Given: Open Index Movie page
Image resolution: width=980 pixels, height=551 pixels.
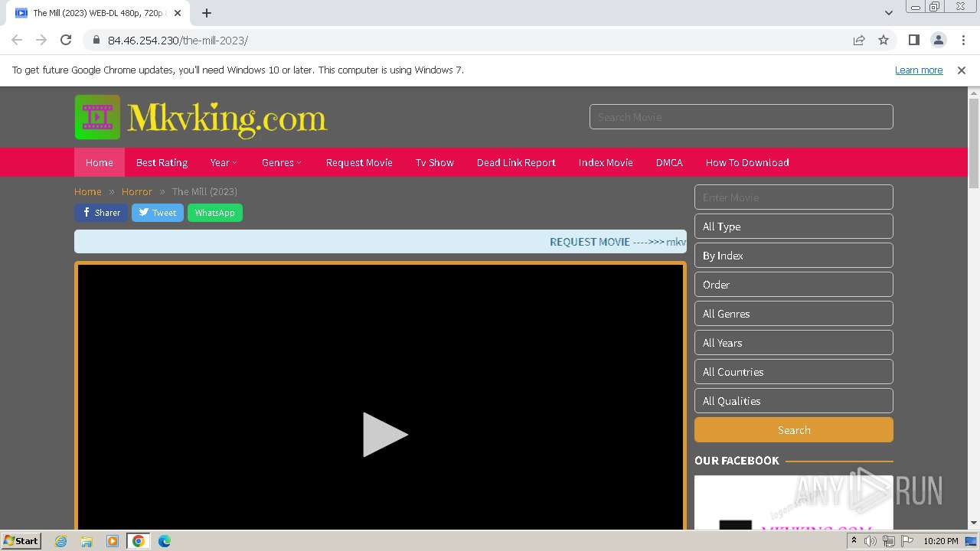Looking at the screenshot, I should pos(606,162).
